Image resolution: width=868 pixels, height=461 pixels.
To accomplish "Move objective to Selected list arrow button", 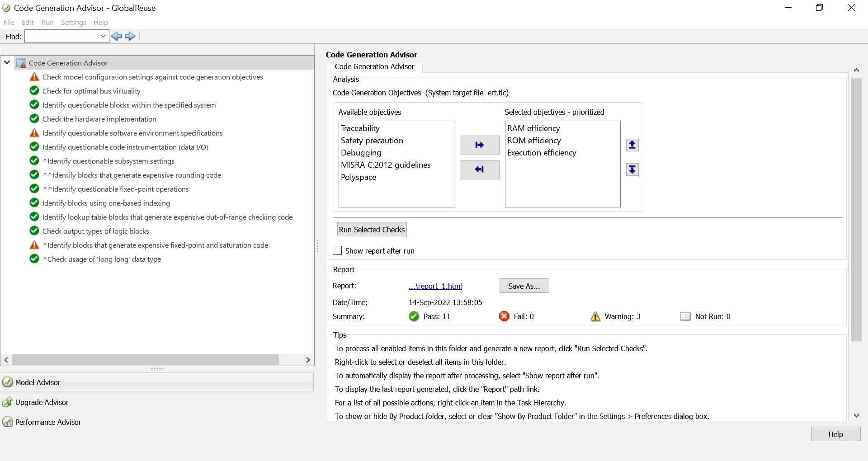I will [479, 145].
